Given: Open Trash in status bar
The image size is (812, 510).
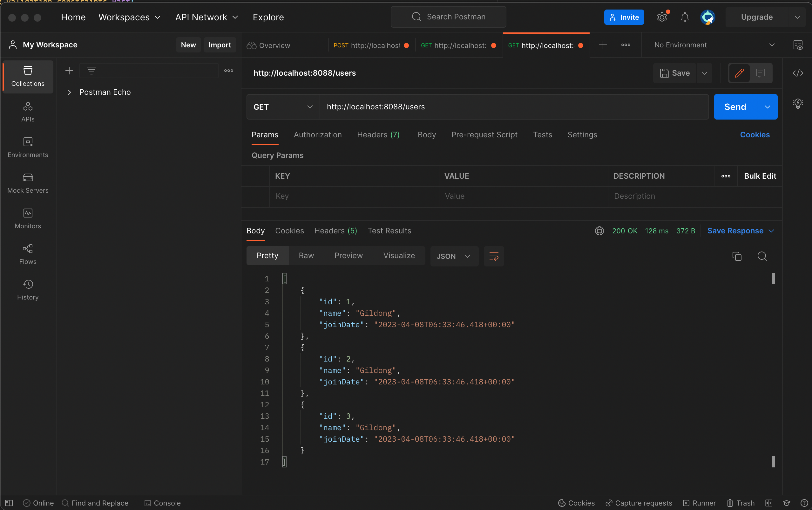Looking at the screenshot, I should [x=741, y=503].
